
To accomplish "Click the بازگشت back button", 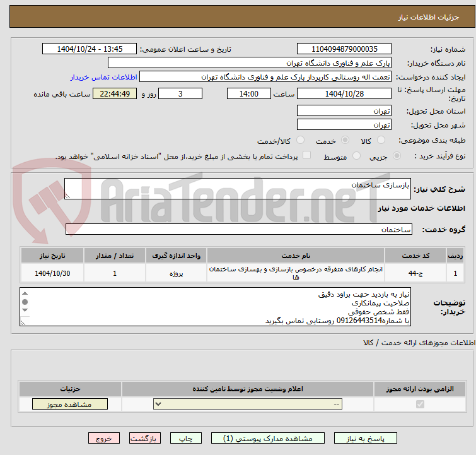I will click(145, 439).
